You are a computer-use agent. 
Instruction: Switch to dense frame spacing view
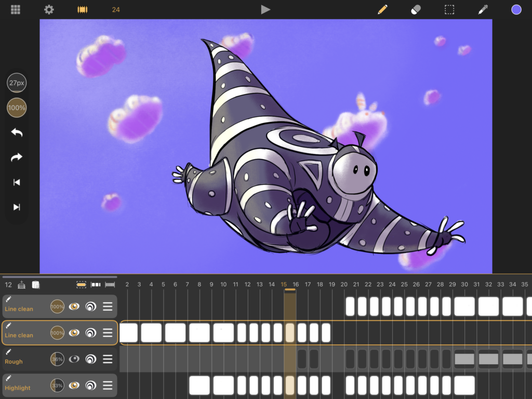coord(110,285)
